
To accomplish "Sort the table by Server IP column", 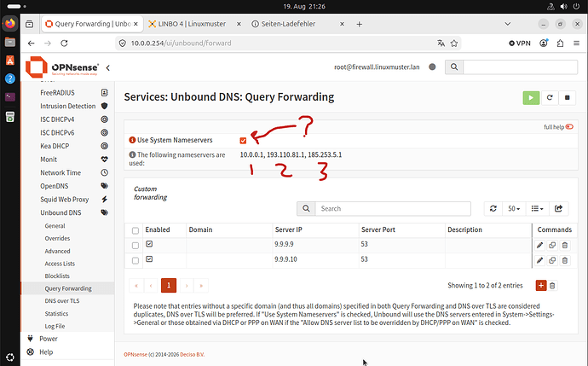I will coord(288,229).
